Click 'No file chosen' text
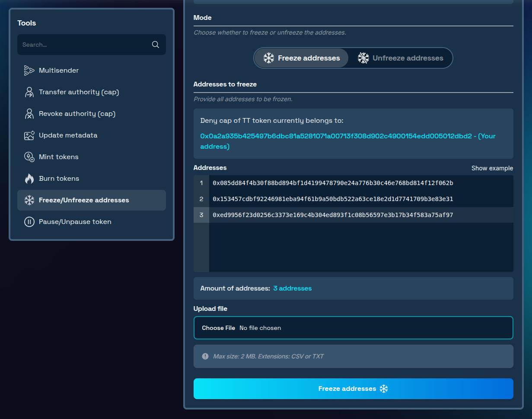Viewport: 532px width, 419px height. (260, 328)
